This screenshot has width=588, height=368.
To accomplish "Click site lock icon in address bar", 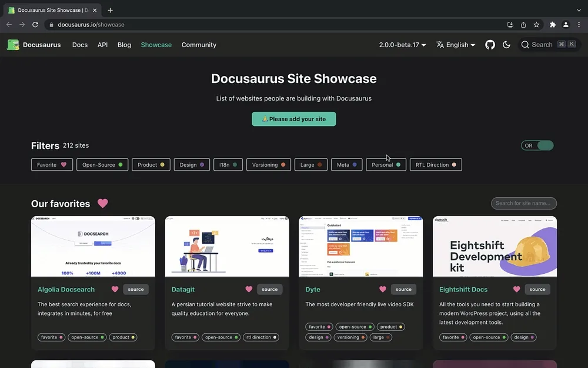I will click(x=51, y=24).
